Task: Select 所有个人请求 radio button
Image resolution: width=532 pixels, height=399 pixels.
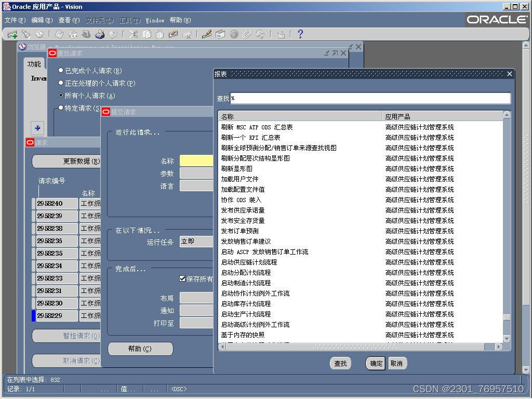Action: click(x=61, y=96)
